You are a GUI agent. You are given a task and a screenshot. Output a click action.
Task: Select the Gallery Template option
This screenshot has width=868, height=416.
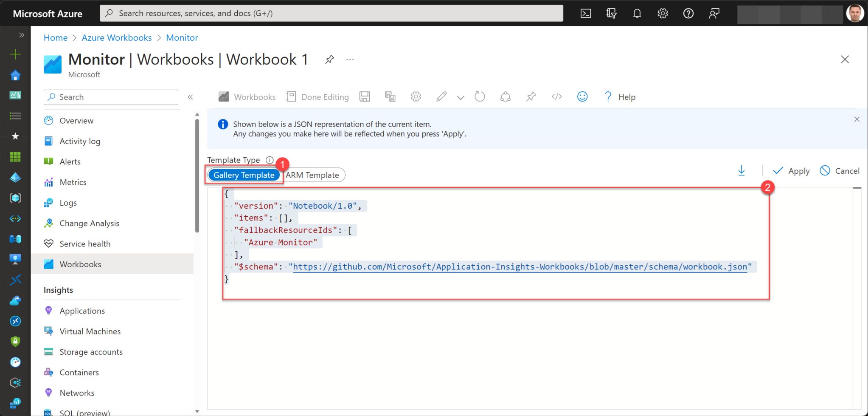244,175
